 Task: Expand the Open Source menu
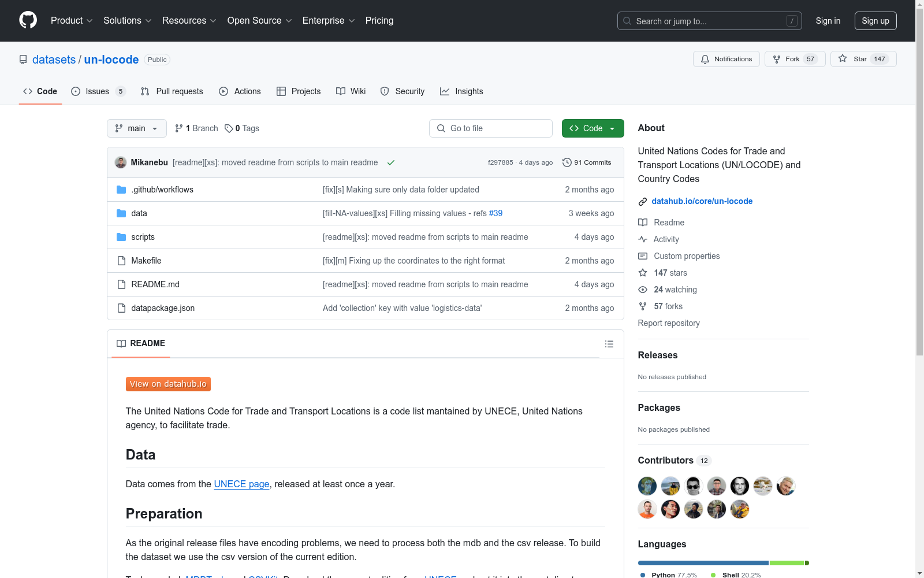(260, 21)
